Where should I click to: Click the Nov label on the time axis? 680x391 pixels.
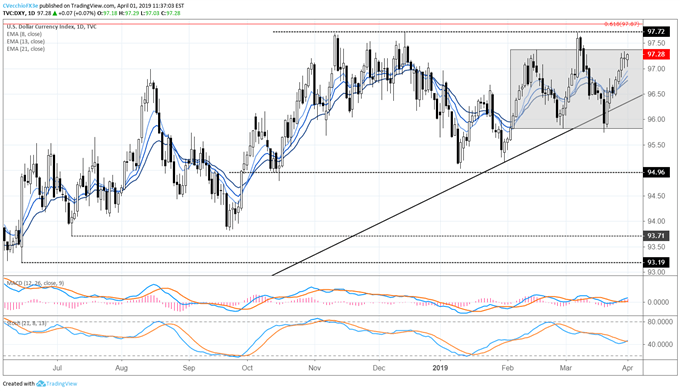(314, 368)
